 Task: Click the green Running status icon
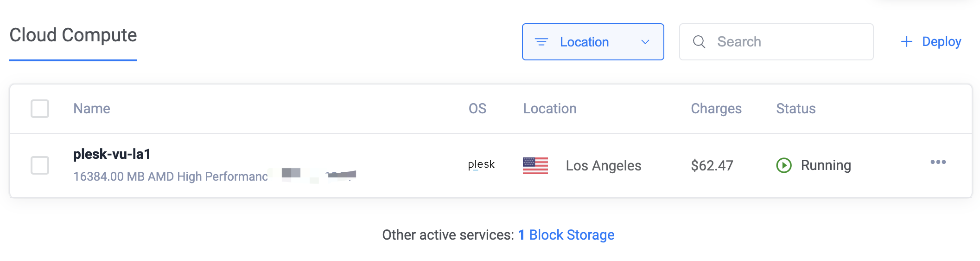[x=784, y=165]
